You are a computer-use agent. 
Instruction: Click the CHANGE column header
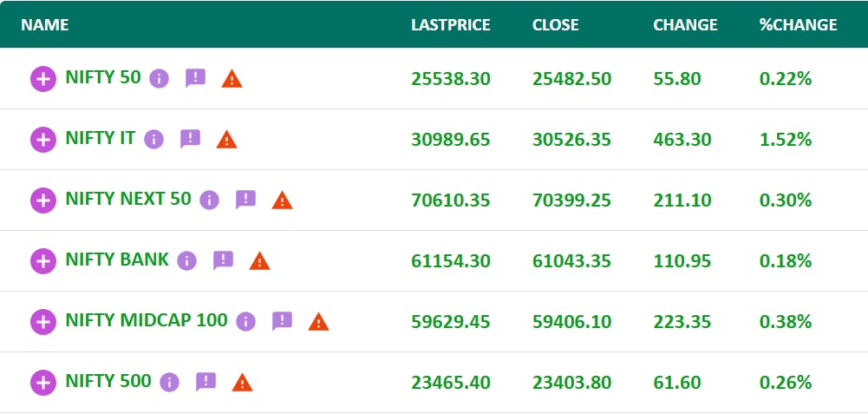coord(685,25)
